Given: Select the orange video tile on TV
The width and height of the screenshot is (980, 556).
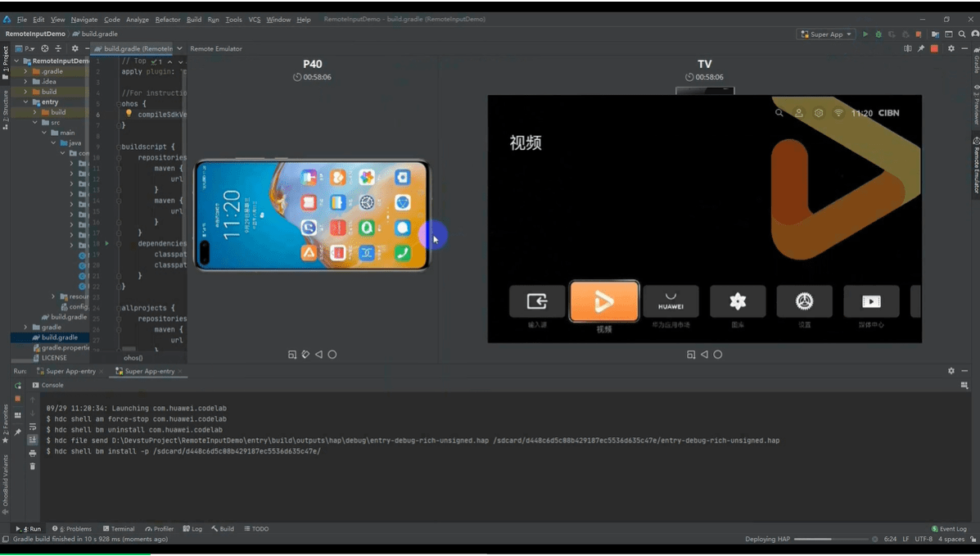Looking at the screenshot, I should tap(604, 301).
